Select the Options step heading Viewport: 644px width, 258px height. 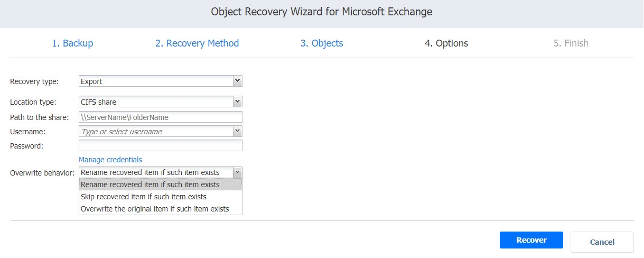point(446,43)
